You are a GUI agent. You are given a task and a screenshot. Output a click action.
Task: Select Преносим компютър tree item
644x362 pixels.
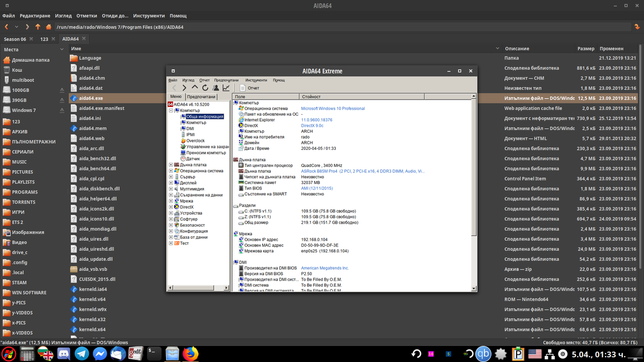(x=206, y=153)
